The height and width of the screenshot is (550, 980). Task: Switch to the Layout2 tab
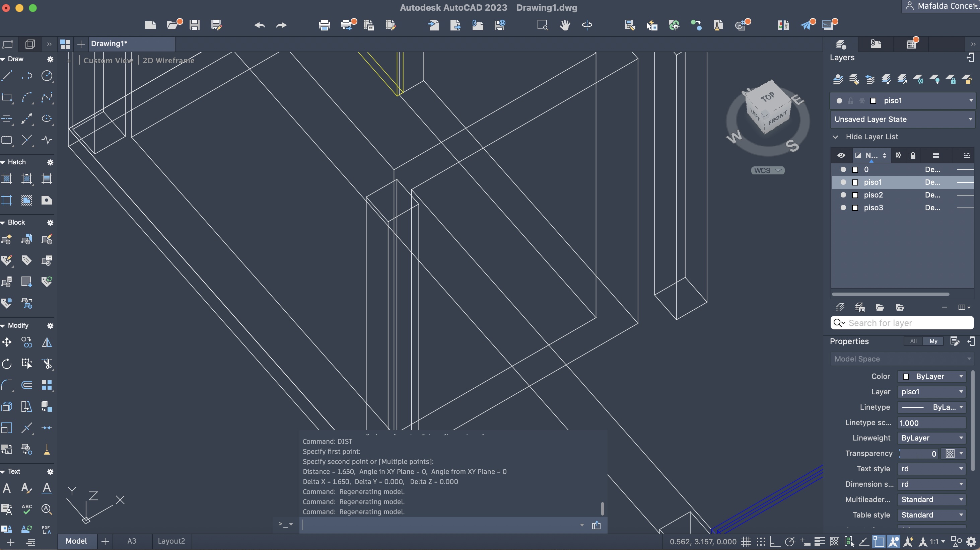click(x=171, y=541)
